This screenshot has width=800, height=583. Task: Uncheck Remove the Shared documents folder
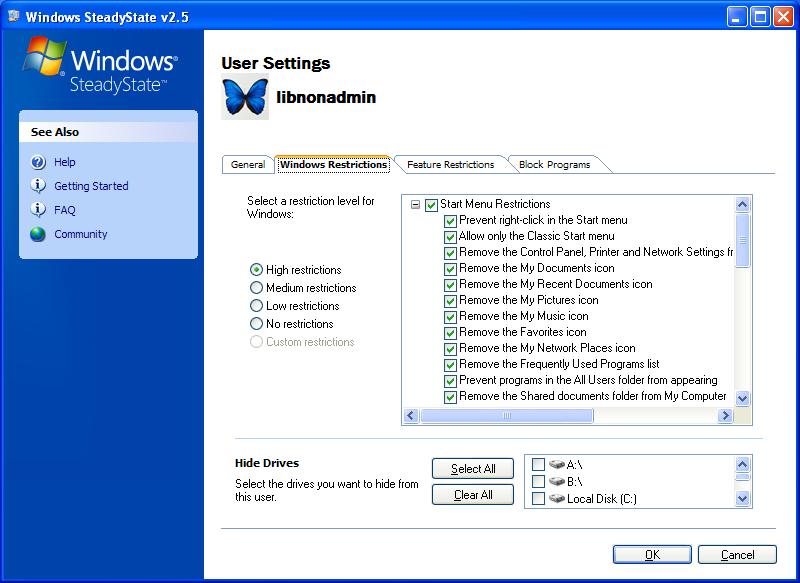click(x=450, y=397)
